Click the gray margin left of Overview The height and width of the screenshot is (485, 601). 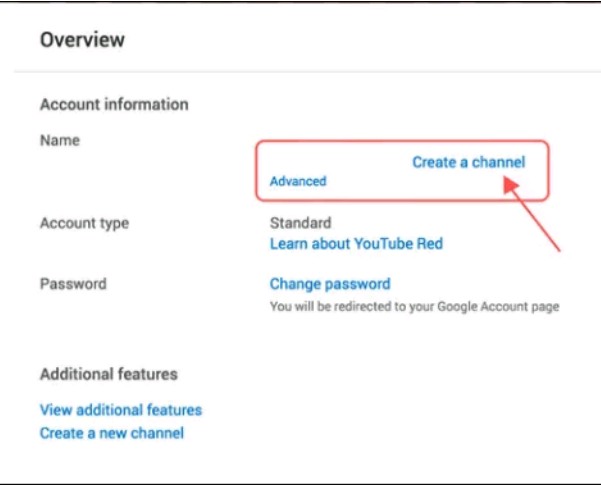[6, 40]
